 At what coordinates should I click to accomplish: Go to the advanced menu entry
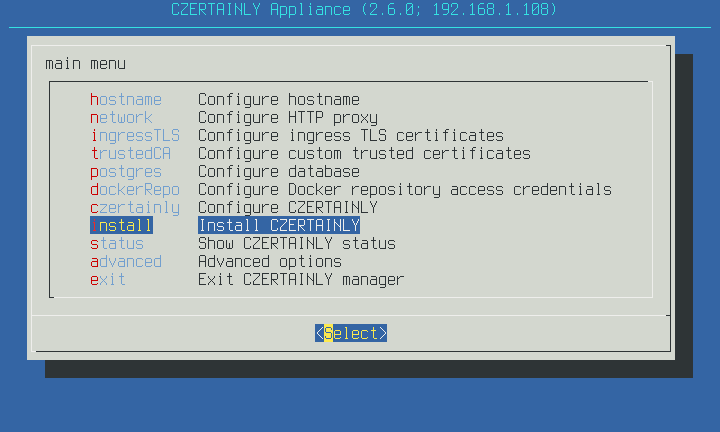(x=126, y=261)
